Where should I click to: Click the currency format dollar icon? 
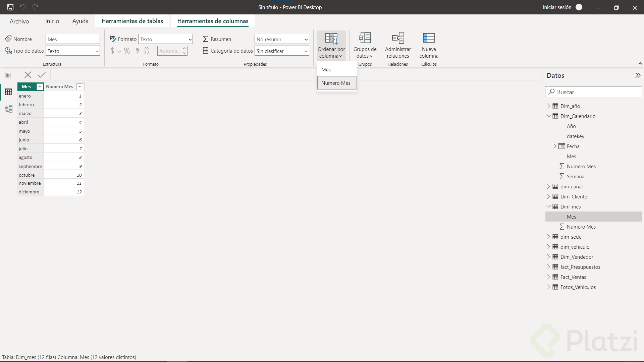[113, 51]
